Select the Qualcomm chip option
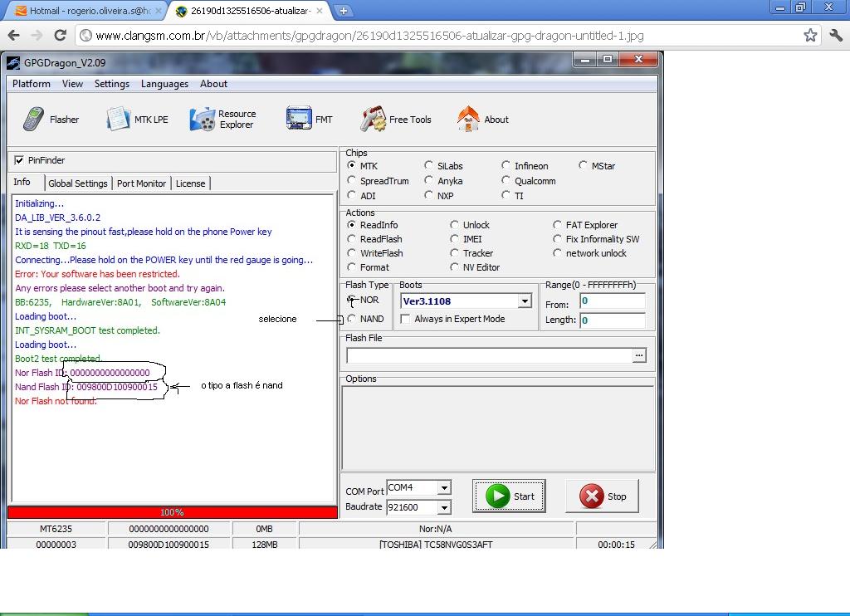Viewport: 850px width, 616px height. 506,180
